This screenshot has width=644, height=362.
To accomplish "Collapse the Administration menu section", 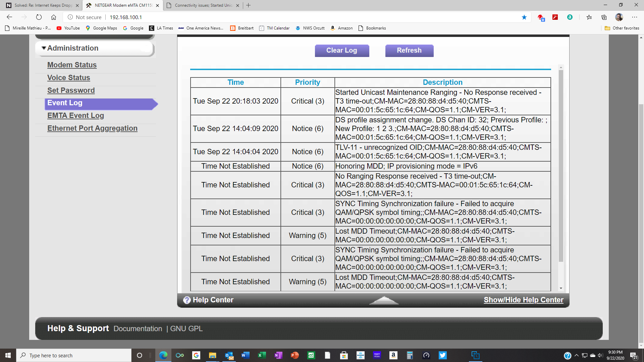I will 44,48.
